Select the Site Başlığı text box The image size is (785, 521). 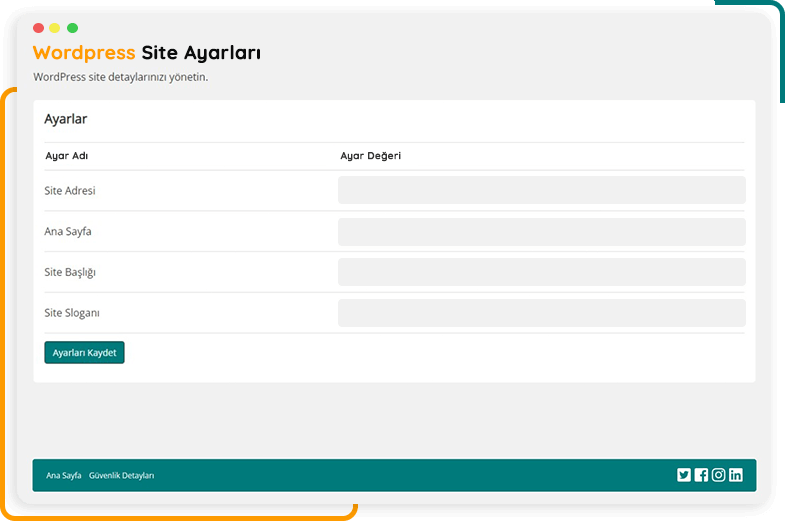coord(541,272)
